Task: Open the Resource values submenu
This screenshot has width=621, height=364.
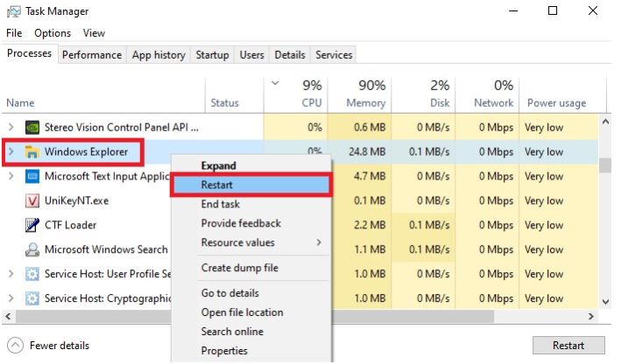Action: (x=237, y=242)
